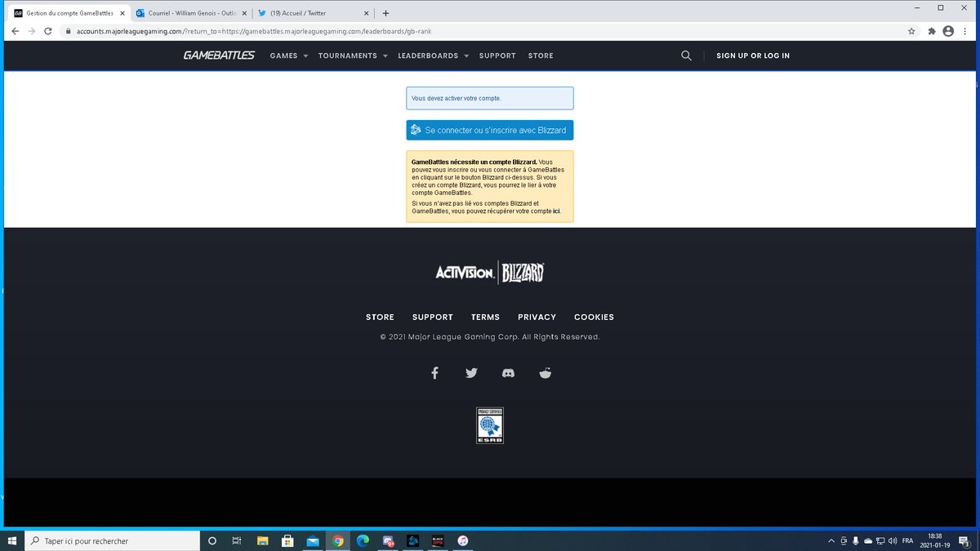The height and width of the screenshot is (551, 980).
Task: Open STORE in top navigation
Action: [541, 56]
